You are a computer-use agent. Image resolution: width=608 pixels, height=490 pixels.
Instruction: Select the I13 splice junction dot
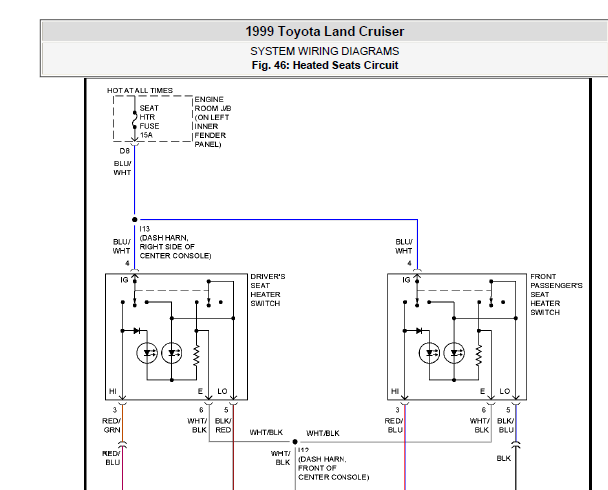[x=135, y=219]
